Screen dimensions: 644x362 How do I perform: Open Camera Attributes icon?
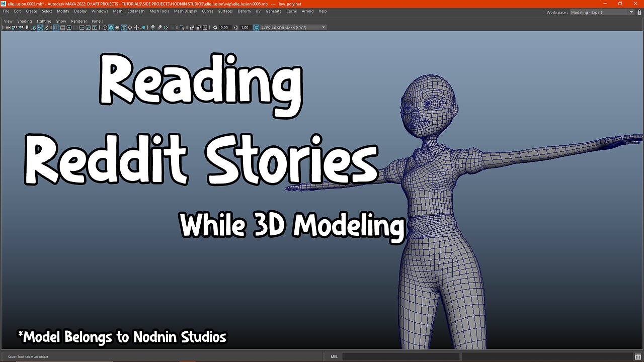pos(21,27)
